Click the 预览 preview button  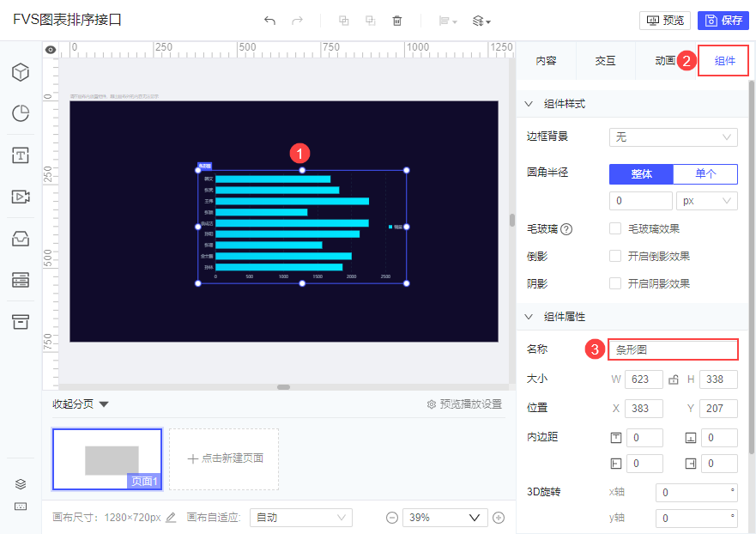665,21
